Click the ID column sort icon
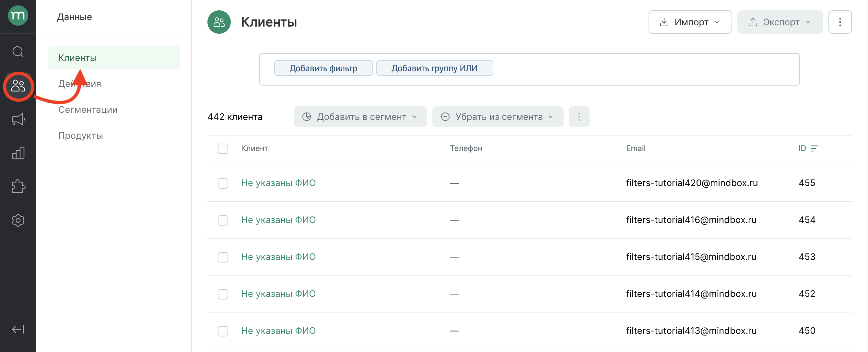 814,148
